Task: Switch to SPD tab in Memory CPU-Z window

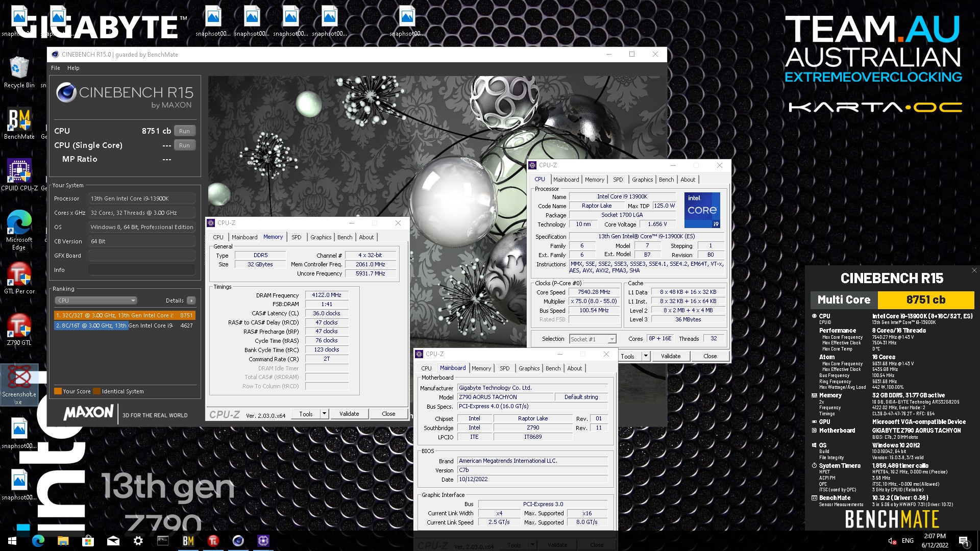Action: [297, 237]
